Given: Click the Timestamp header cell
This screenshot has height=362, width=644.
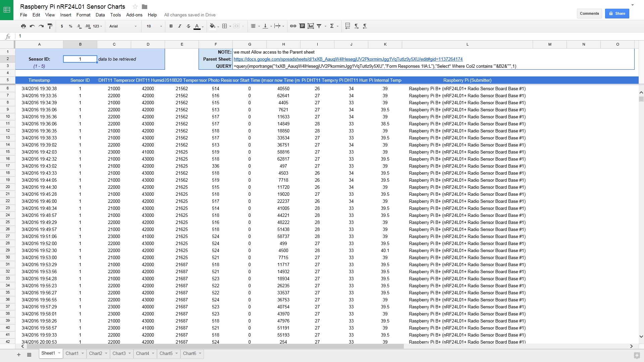Looking at the screenshot, I should [39, 80].
